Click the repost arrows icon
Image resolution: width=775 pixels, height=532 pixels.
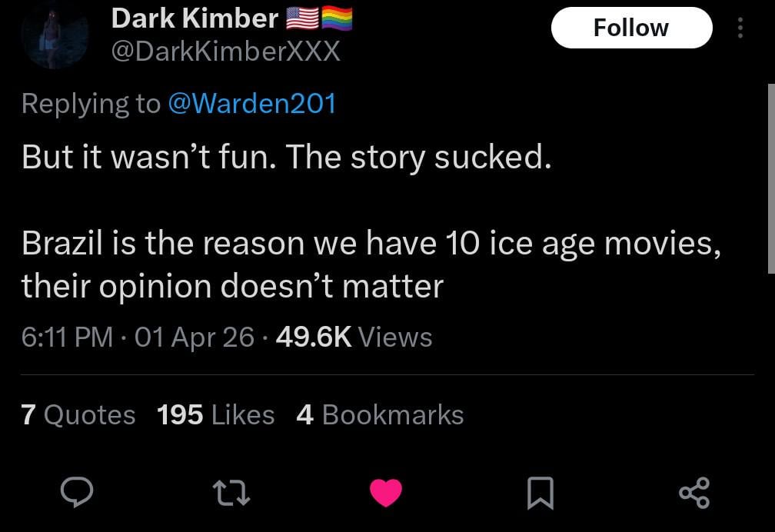coord(231,492)
